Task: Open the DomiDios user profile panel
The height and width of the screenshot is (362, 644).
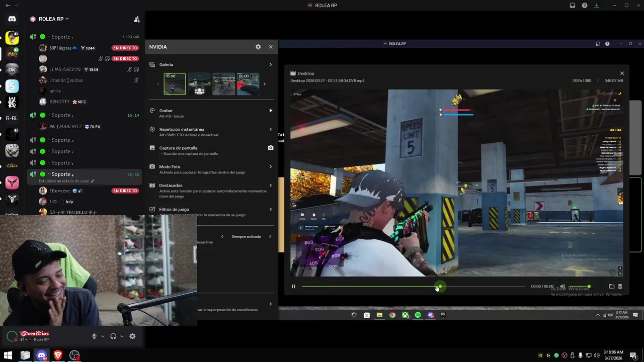Action: pos(33,336)
